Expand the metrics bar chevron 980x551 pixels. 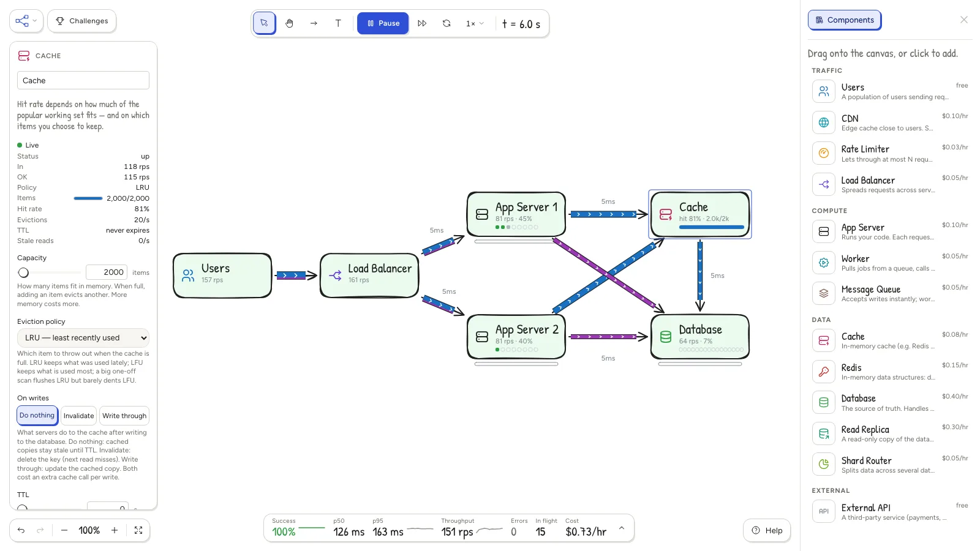622,528
